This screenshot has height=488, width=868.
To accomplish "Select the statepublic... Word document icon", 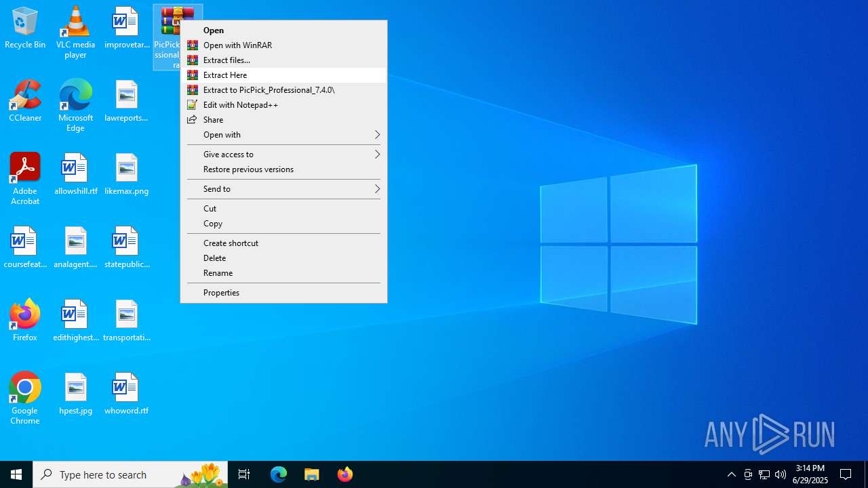I will (126, 247).
